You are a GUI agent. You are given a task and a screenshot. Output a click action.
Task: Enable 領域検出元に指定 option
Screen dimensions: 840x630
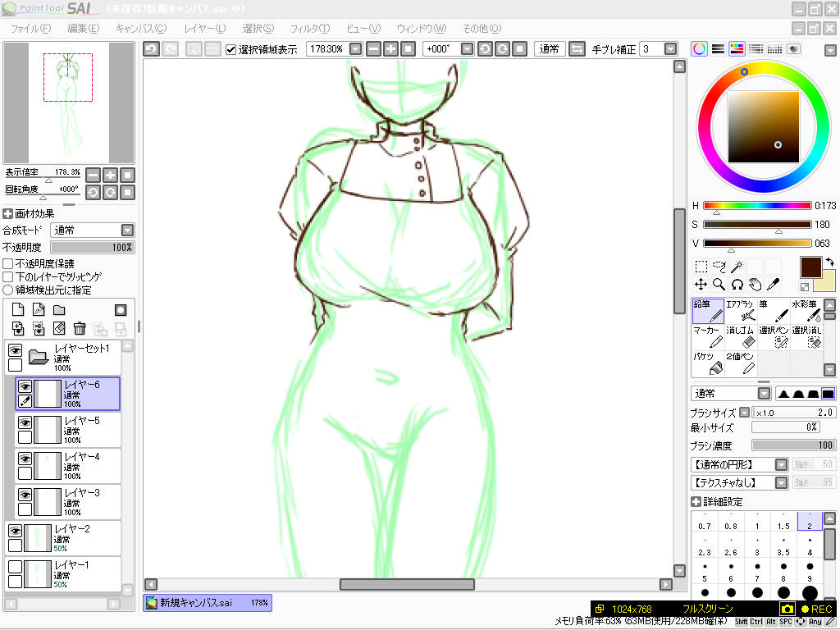pos(8,290)
